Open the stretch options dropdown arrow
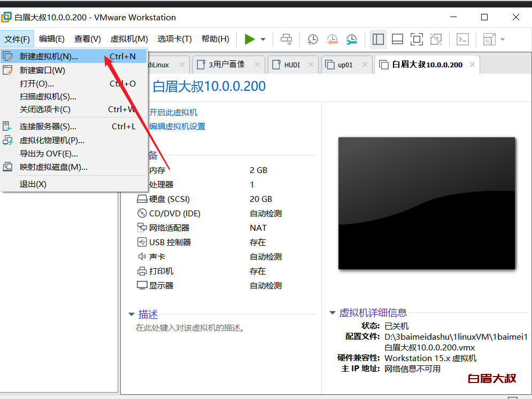The width and height of the screenshot is (532, 399). [503, 40]
